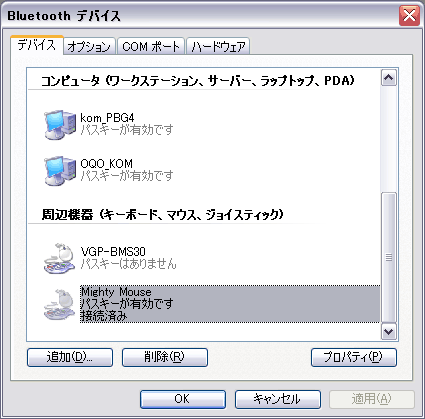
Task: Select the OQO_KOM device entry
Action: pyautogui.click(x=127, y=170)
